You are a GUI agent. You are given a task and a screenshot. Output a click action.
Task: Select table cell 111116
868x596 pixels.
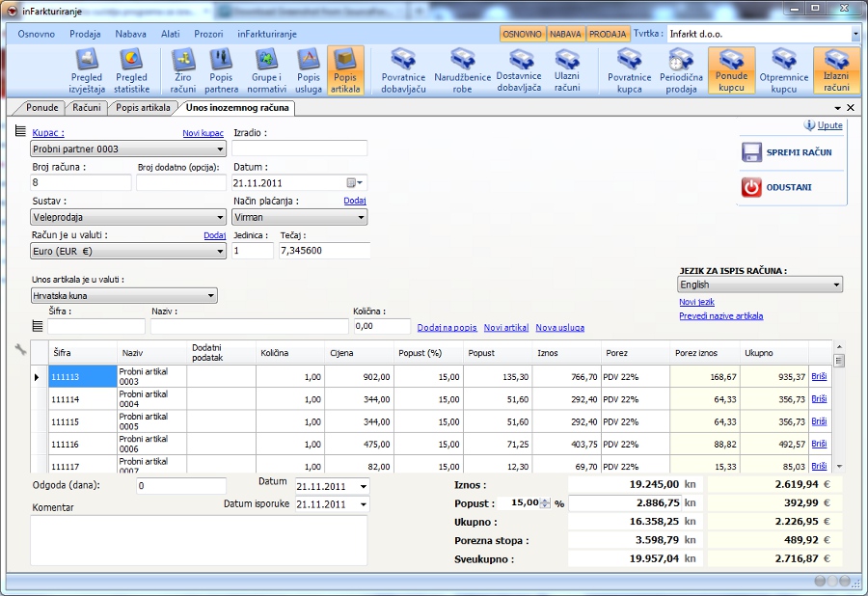(83, 444)
